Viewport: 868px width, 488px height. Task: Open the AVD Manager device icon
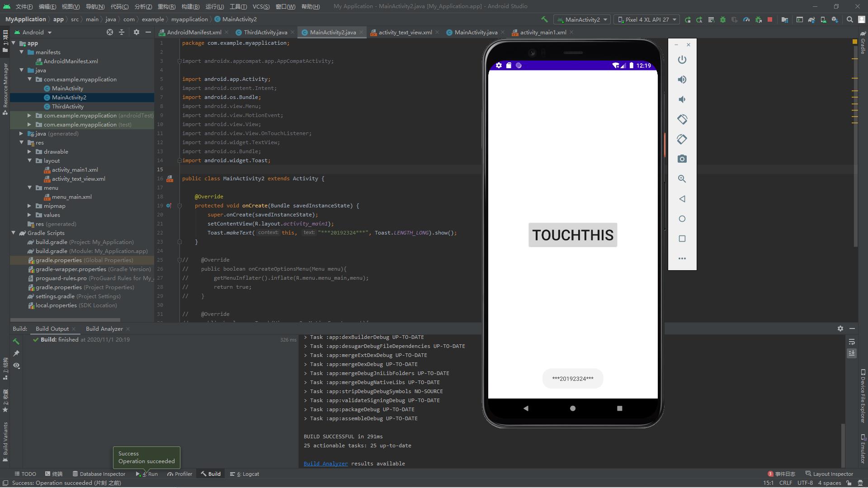tap(823, 19)
